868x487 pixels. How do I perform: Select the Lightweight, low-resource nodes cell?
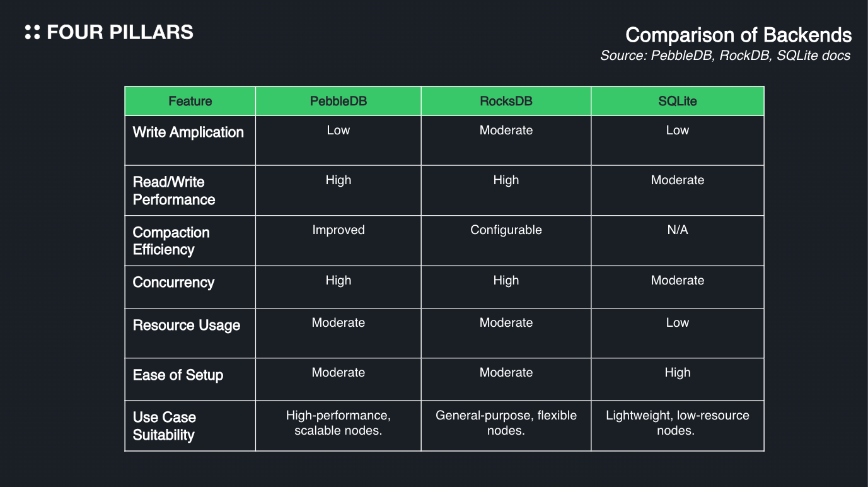point(678,423)
